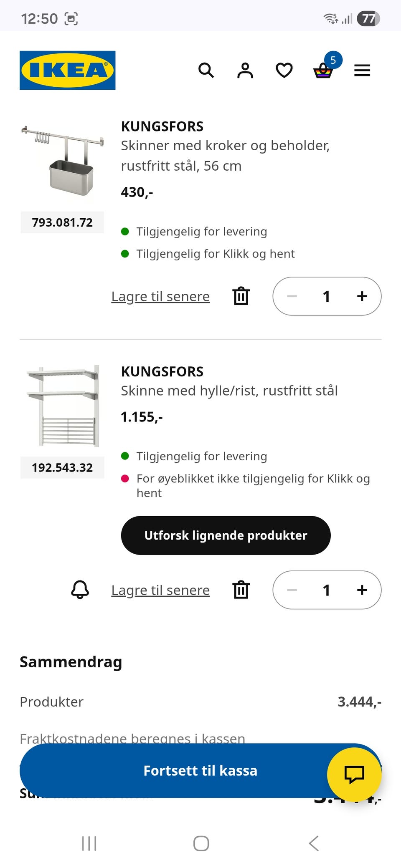This screenshot has height=868, width=401.
Task: Delete the KUNGSFORS shelf/grid item
Action: tap(241, 590)
